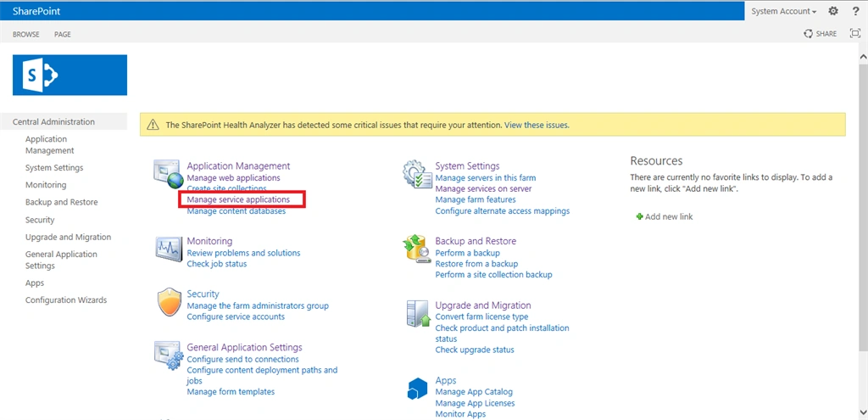Open the BROWSE ribbon tab
868x420 pixels.
(x=26, y=34)
